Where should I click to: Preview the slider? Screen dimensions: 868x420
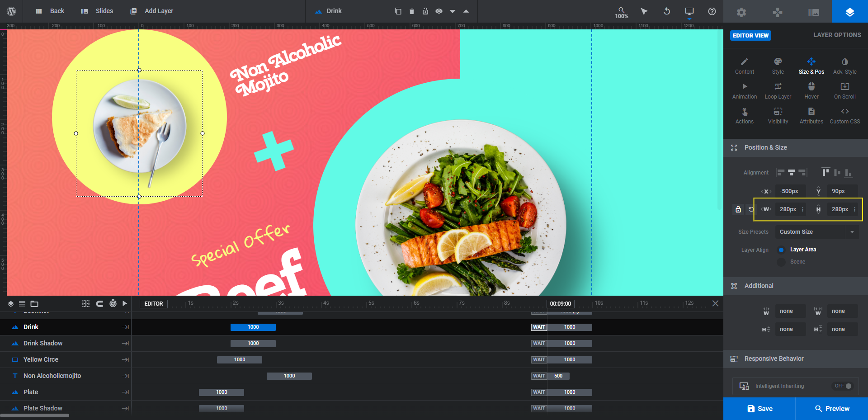point(832,409)
